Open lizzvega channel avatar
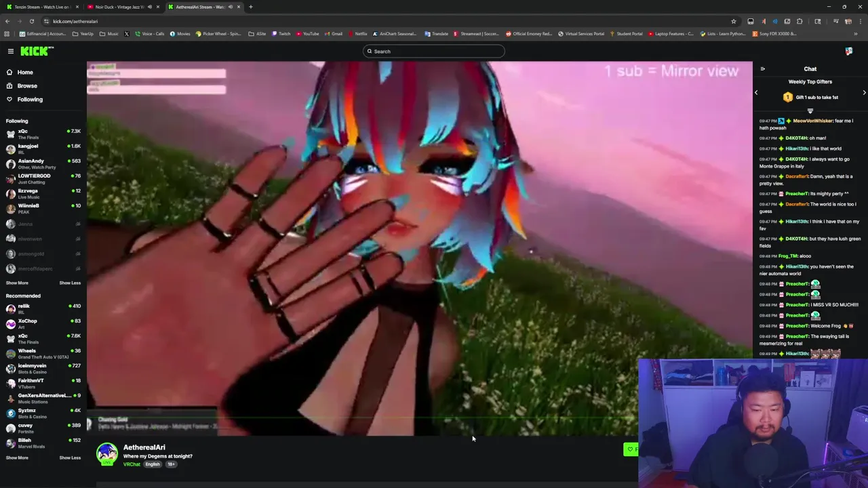The image size is (868, 488). click(x=11, y=194)
